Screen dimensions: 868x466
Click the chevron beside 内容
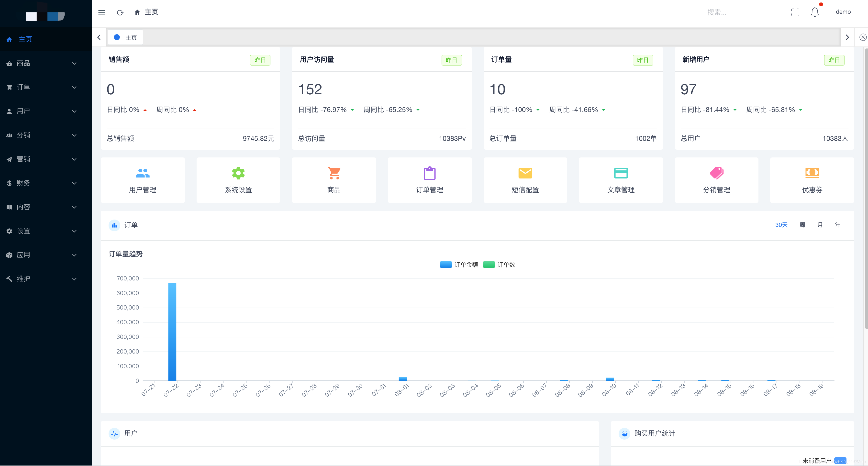point(75,207)
